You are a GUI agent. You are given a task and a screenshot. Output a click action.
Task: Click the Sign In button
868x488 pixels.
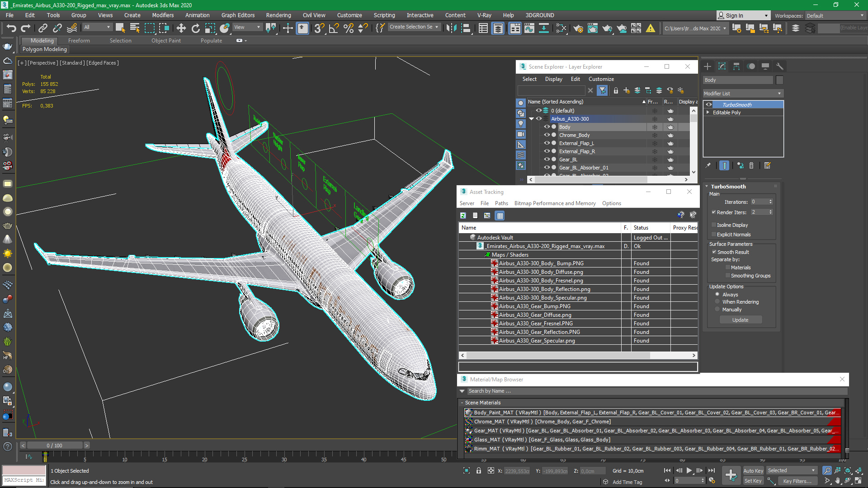tap(742, 16)
